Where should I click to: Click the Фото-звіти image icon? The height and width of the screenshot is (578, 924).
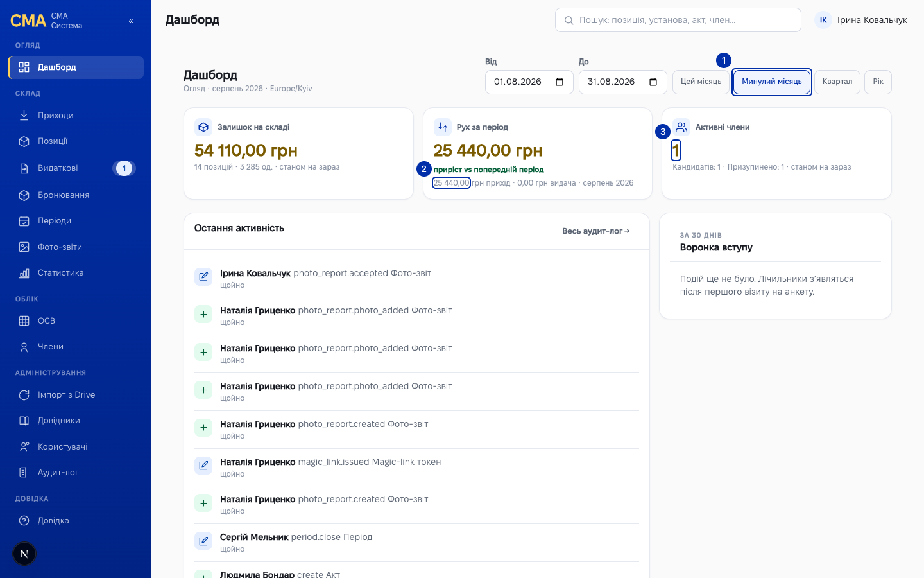(x=24, y=247)
